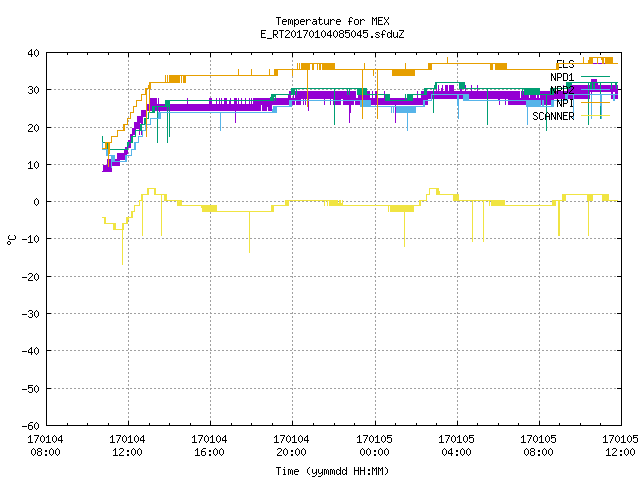The width and height of the screenshot is (640, 480).
Task: Click the y-axis tick label -60
Action: pyautogui.click(x=31, y=426)
